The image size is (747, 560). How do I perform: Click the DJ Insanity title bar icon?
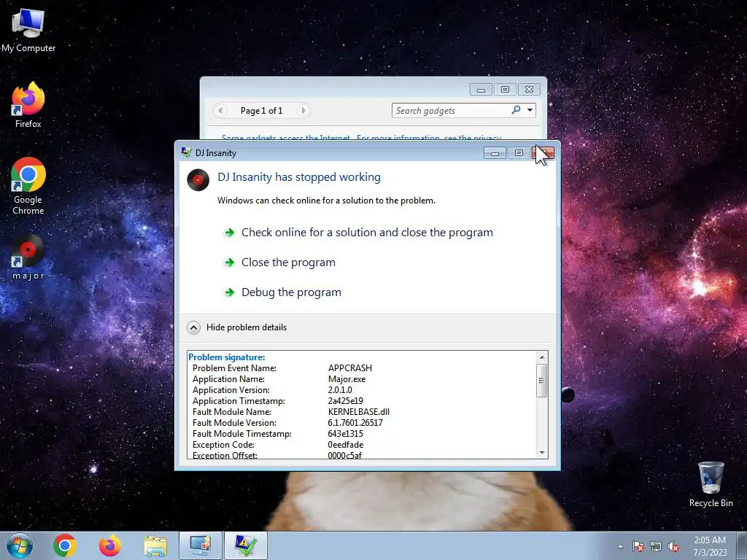tap(186, 152)
